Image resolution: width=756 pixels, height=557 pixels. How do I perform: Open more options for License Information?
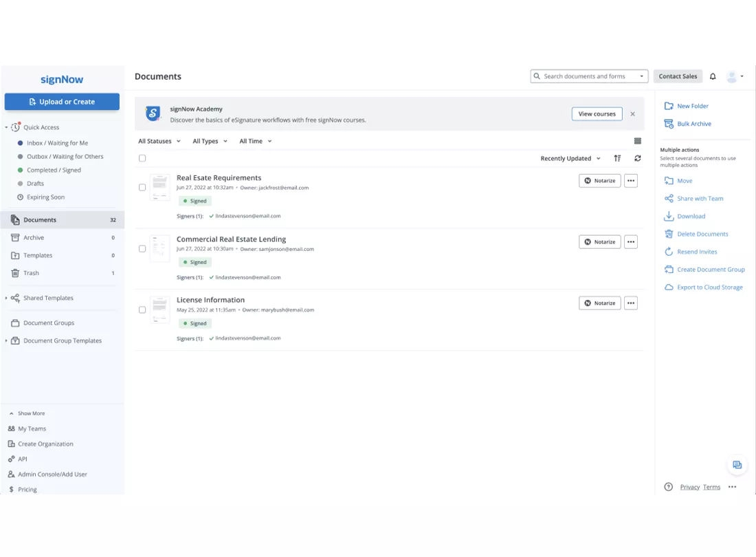tap(631, 303)
